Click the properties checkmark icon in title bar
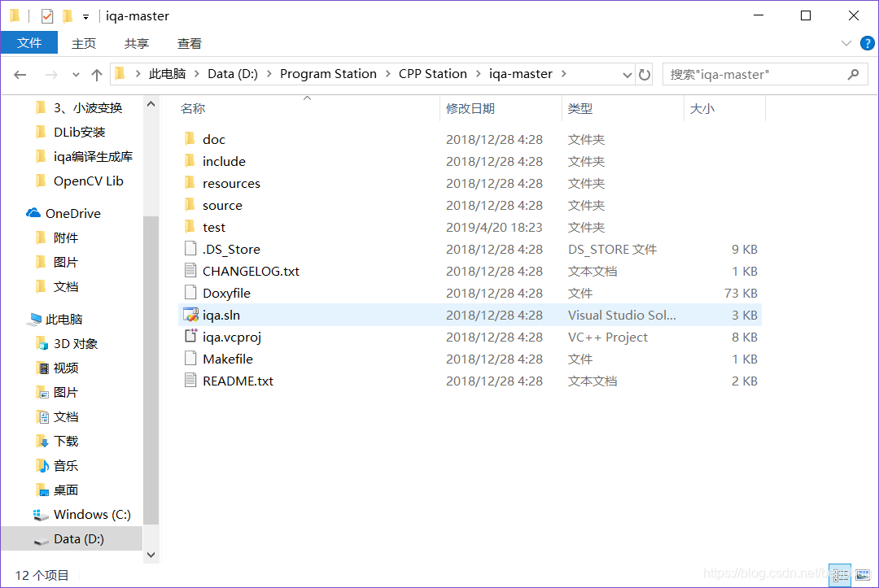The image size is (879, 588). [47, 16]
